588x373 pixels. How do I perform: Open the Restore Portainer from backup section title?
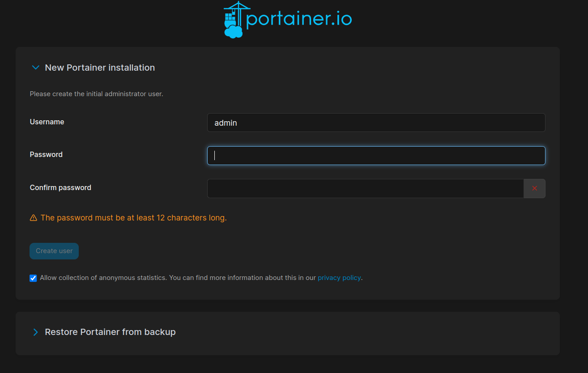(110, 332)
